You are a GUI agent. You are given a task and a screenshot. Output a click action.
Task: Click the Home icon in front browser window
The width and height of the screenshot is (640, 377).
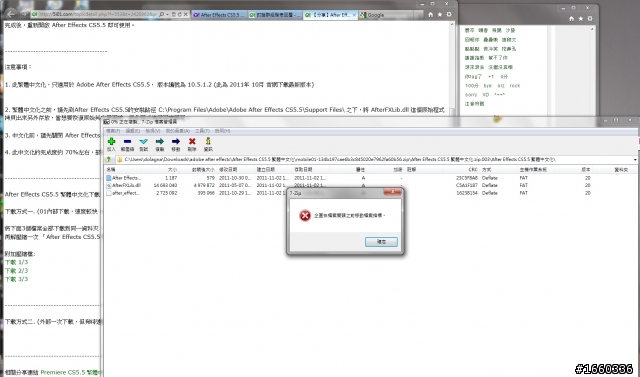coord(431,14)
